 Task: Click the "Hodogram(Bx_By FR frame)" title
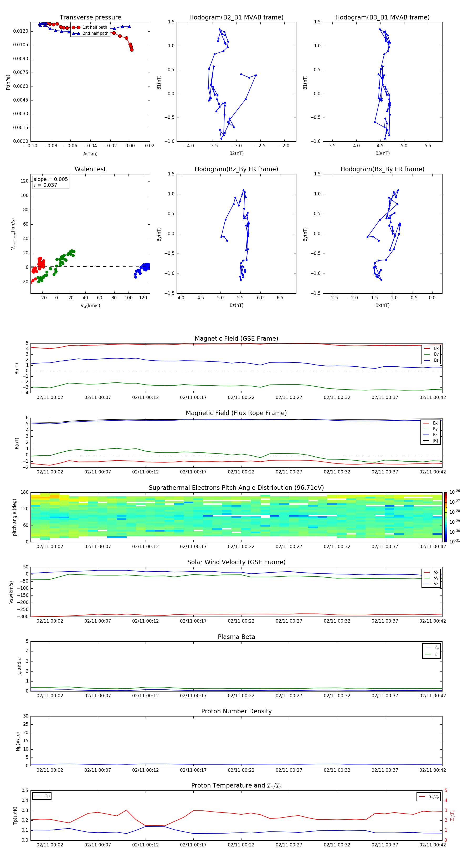382,169
